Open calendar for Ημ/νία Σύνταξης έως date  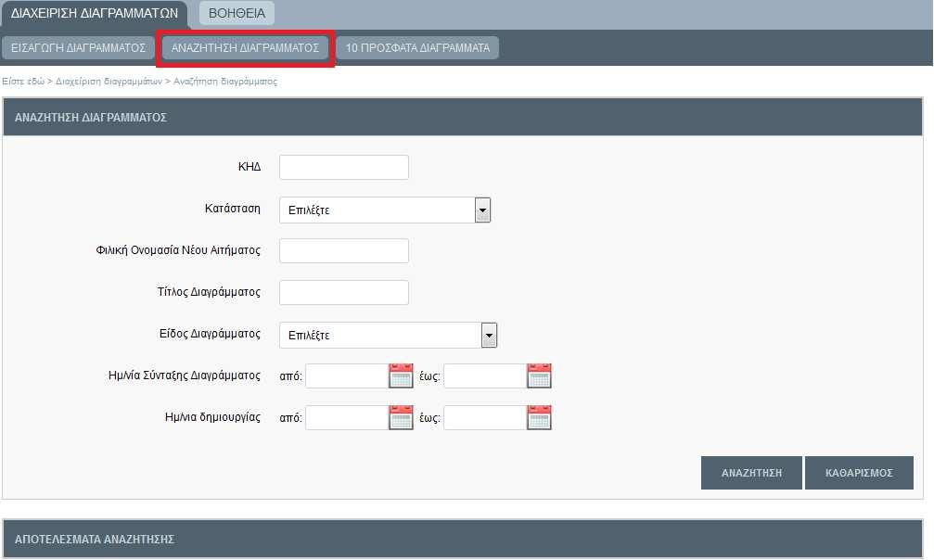tap(539, 375)
